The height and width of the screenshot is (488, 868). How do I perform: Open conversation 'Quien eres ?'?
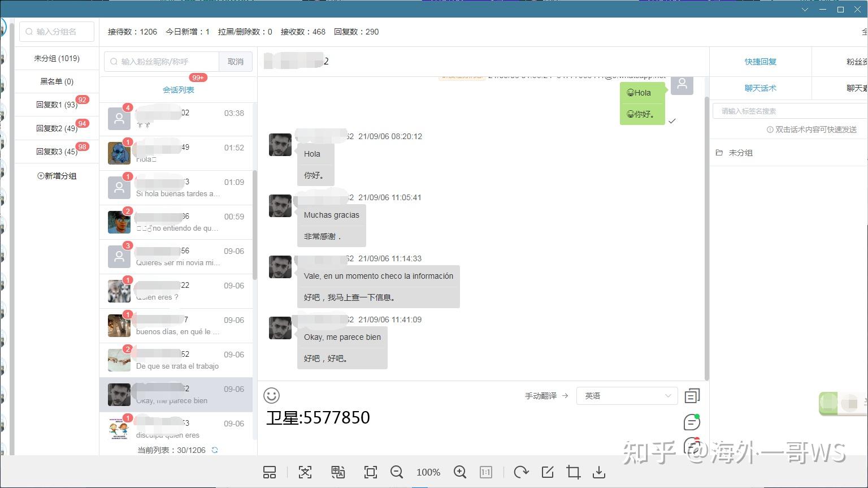pos(176,291)
